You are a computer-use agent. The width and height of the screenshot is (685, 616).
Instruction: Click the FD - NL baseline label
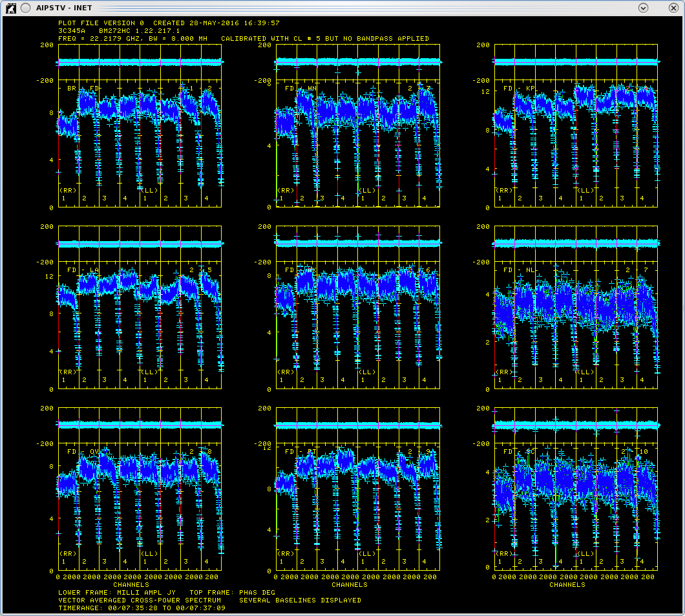coord(519,270)
